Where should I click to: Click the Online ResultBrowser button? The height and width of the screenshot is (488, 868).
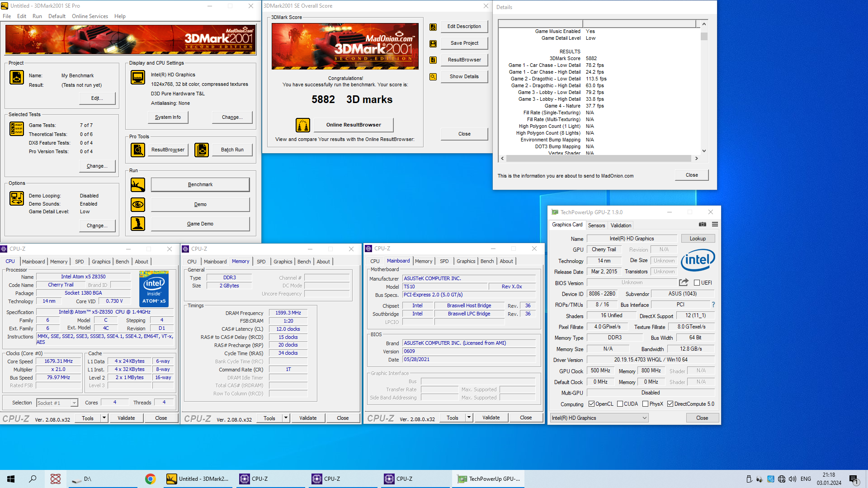(354, 125)
